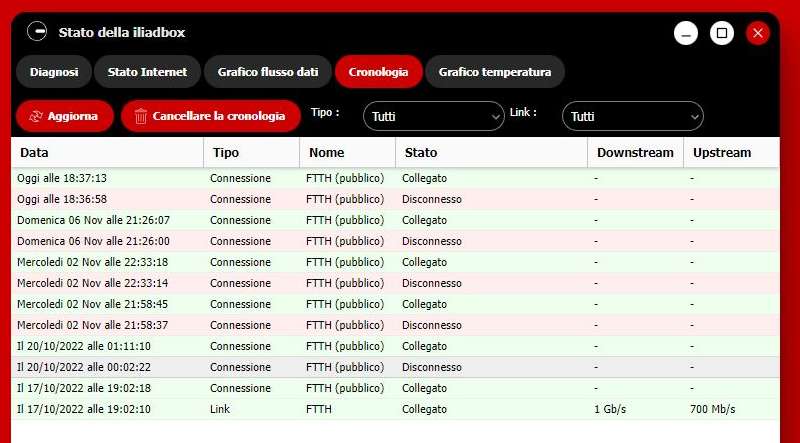Go to Grafico flusso dati tab
This screenshot has width=800, height=443.
(267, 72)
